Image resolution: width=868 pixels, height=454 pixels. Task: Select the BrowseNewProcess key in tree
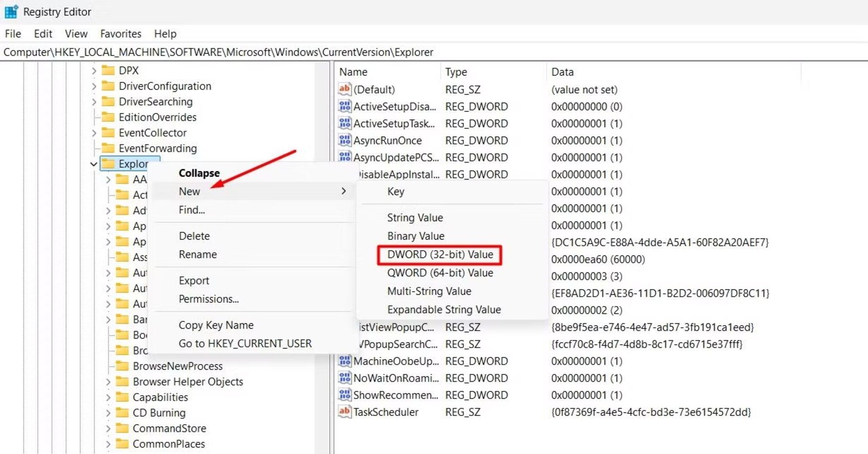pyautogui.click(x=177, y=366)
